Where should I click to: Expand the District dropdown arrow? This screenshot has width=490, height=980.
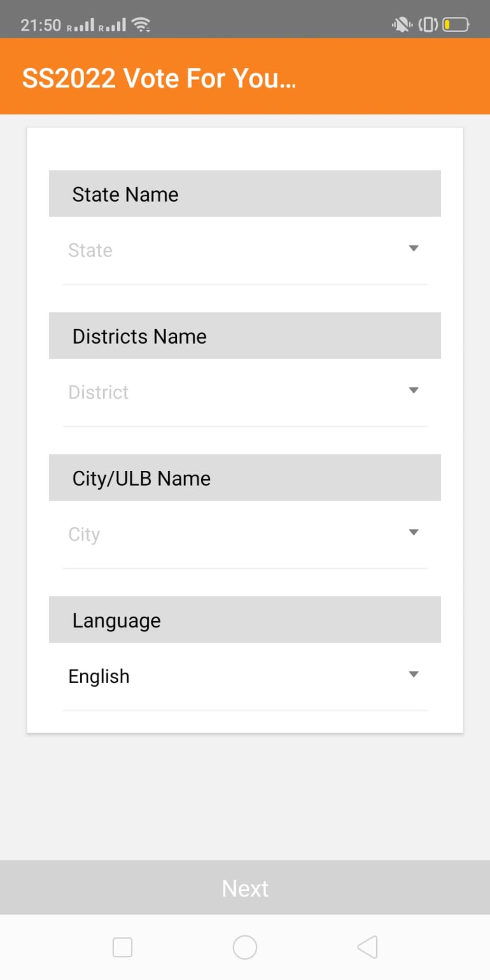(x=414, y=390)
